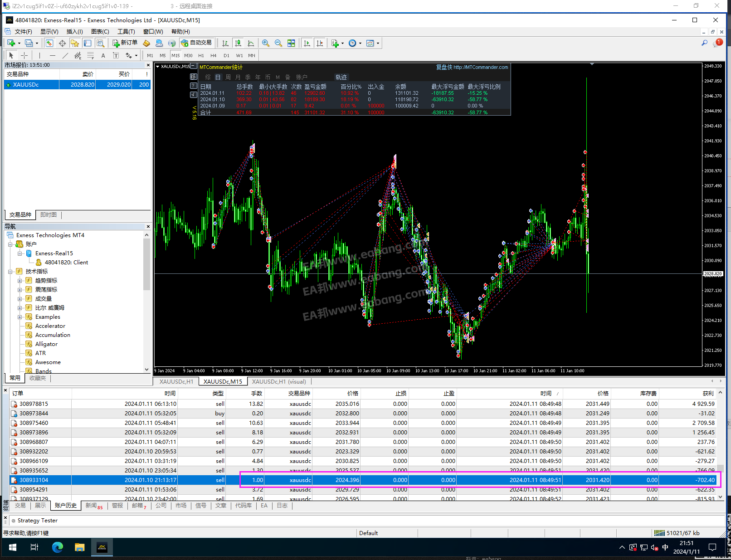The width and height of the screenshot is (731, 560).
Task: Select the crosshair tool
Action: pos(24,55)
